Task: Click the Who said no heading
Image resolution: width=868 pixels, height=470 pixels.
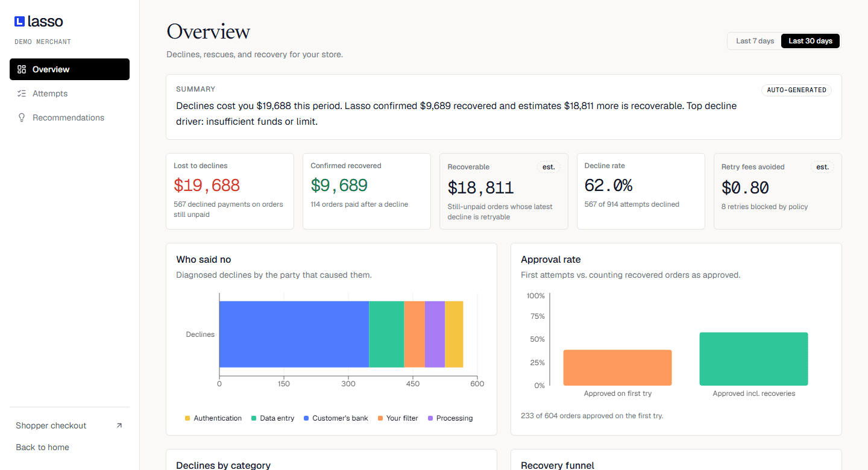Action: 204,260
